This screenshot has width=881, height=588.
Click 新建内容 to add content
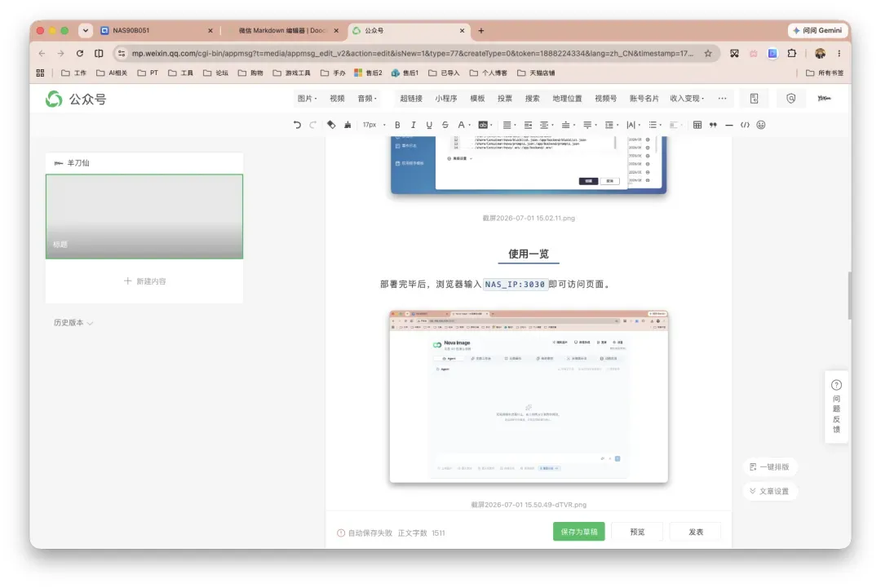coord(145,281)
